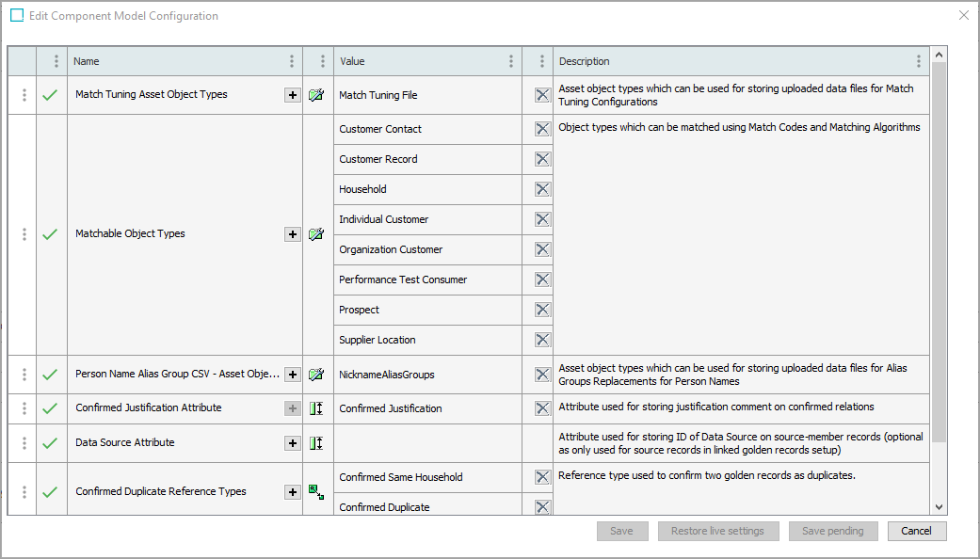
Task: Click reference type icon for Confirmed Duplicate row
Action: coord(316,492)
